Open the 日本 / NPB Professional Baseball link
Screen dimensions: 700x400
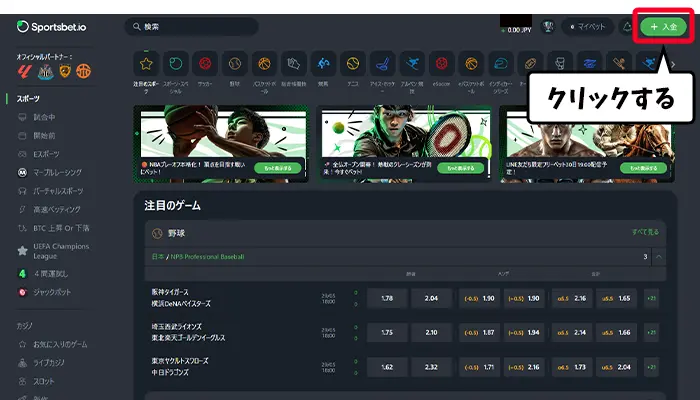coord(198,257)
